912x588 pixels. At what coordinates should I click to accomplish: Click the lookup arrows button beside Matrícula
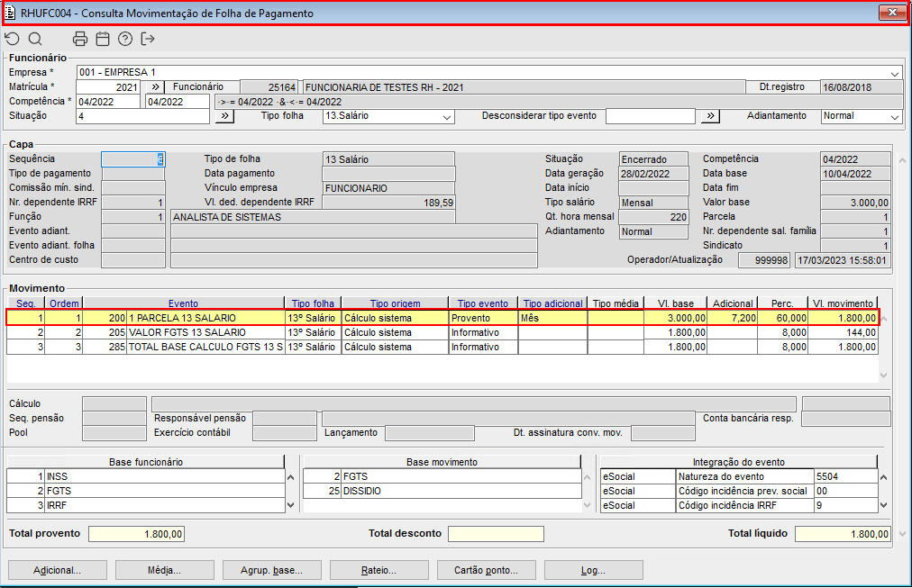[x=154, y=87]
